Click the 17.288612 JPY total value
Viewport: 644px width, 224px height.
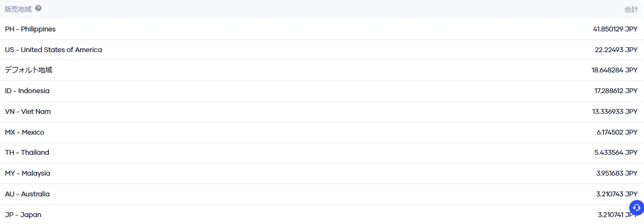[616, 91]
